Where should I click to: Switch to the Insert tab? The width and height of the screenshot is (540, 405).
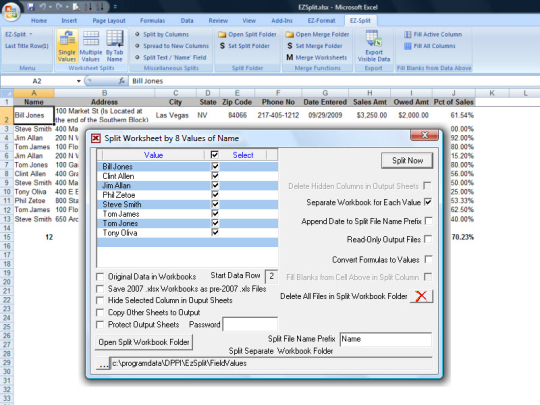point(69,21)
